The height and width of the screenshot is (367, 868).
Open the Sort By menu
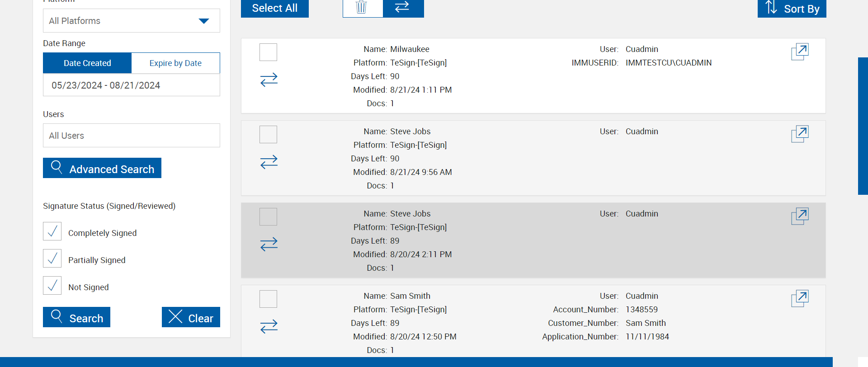792,9
